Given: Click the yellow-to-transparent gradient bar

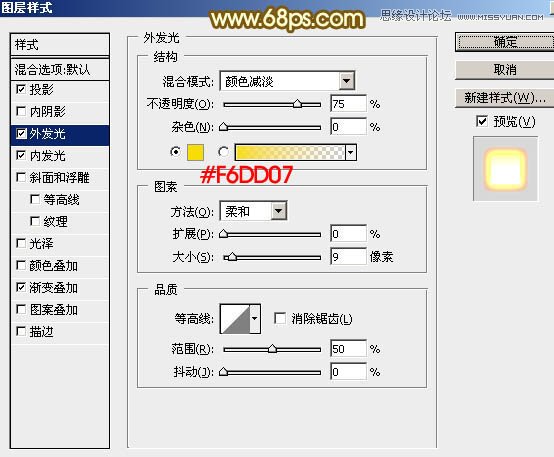Looking at the screenshot, I should pyautogui.click(x=290, y=152).
